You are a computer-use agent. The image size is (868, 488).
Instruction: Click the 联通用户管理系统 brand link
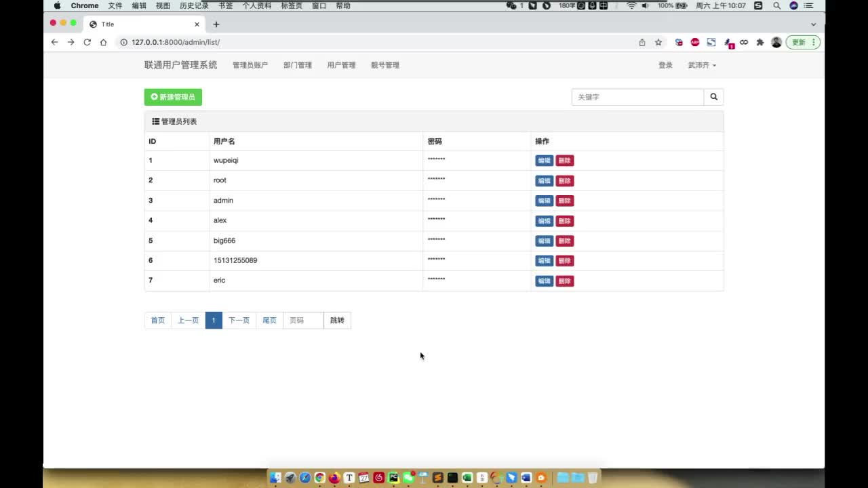point(181,65)
